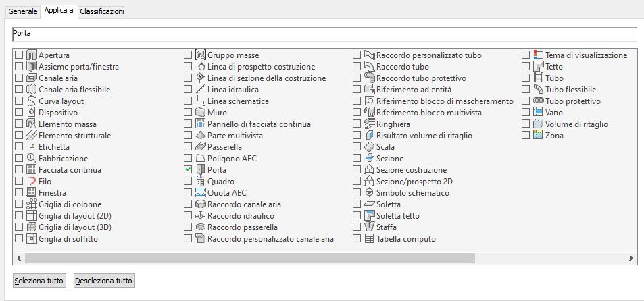Click the Facciata continua icon
The height and width of the screenshot is (301, 644).
tap(31, 170)
